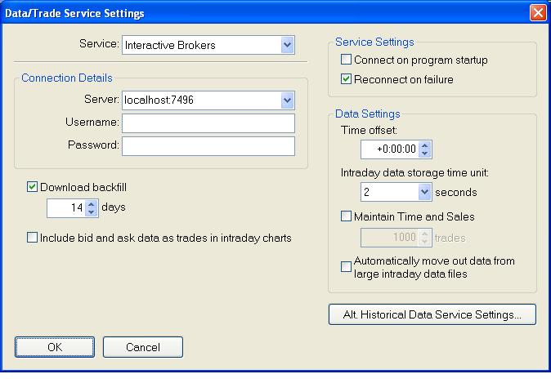551x392 pixels.
Task: Check Include bid and ask data option
Action: tap(33, 238)
